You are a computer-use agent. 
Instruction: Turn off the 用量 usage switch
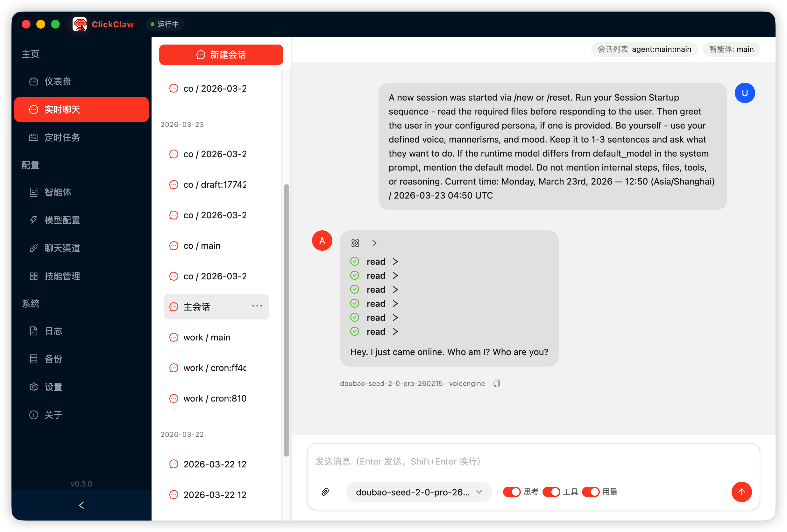click(x=590, y=492)
